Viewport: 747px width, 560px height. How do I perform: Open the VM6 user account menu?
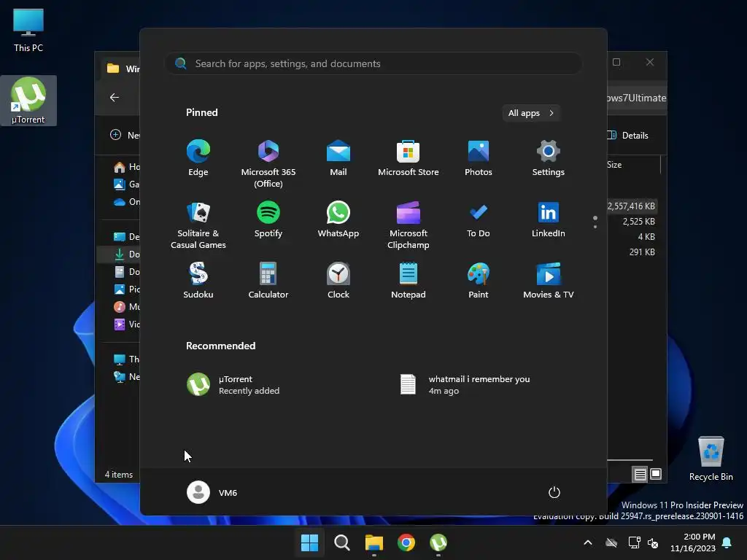pyautogui.click(x=212, y=492)
